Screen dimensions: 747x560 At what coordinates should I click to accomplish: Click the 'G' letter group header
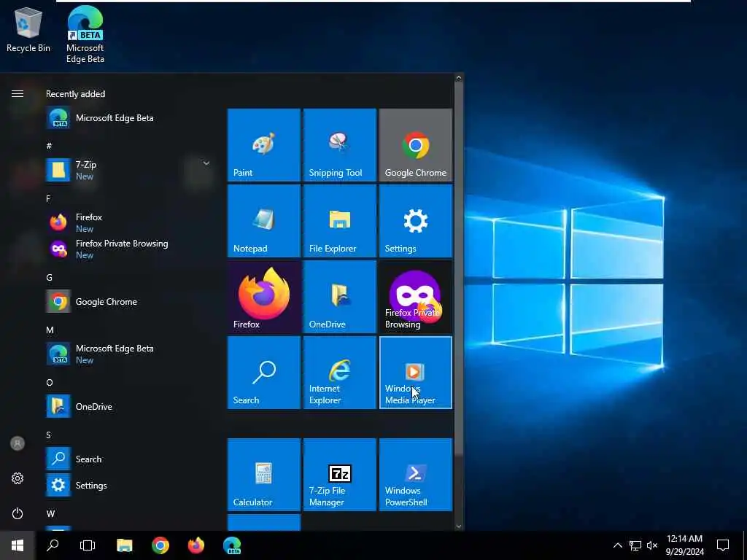tap(49, 277)
